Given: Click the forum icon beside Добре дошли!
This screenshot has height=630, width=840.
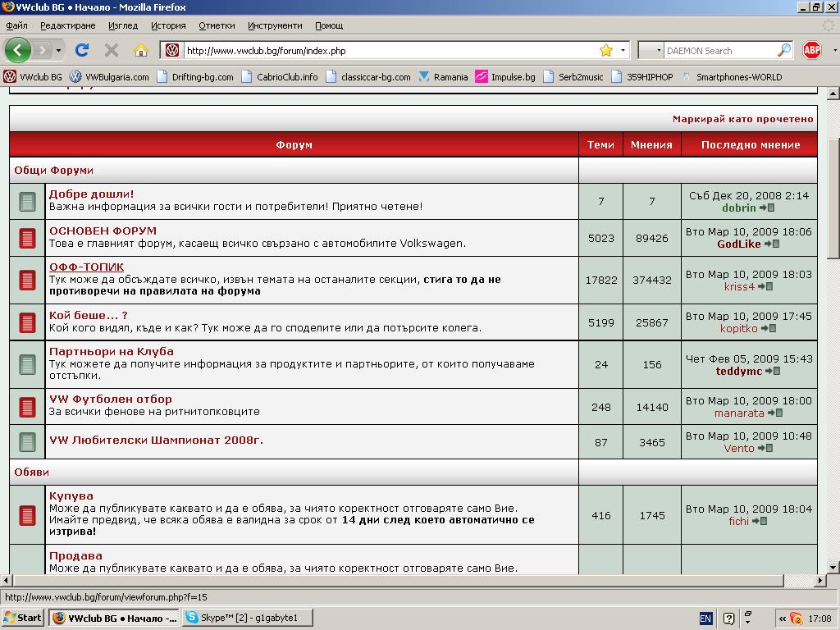Looking at the screenshot, I should pyautogui.click(x=27, y=201).
